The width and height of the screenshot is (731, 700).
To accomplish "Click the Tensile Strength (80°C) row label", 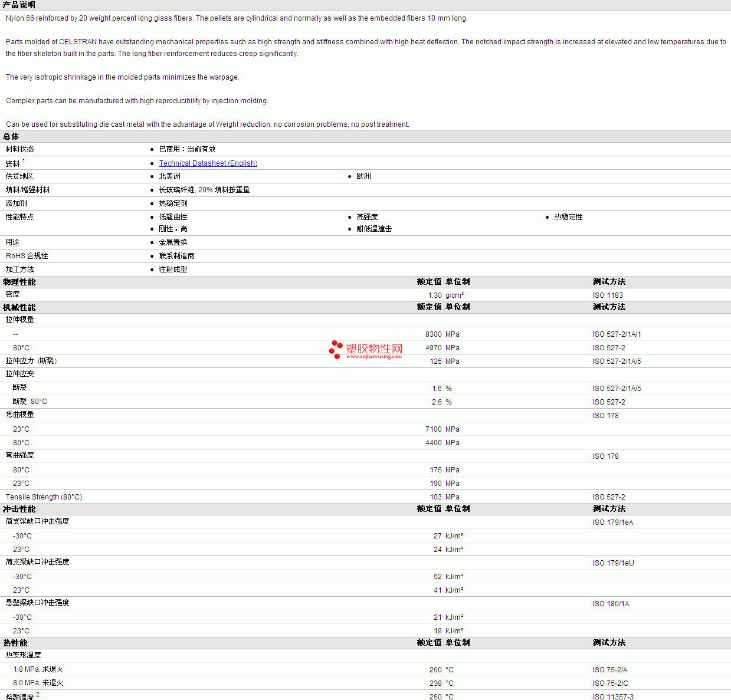I will point(44,497).
